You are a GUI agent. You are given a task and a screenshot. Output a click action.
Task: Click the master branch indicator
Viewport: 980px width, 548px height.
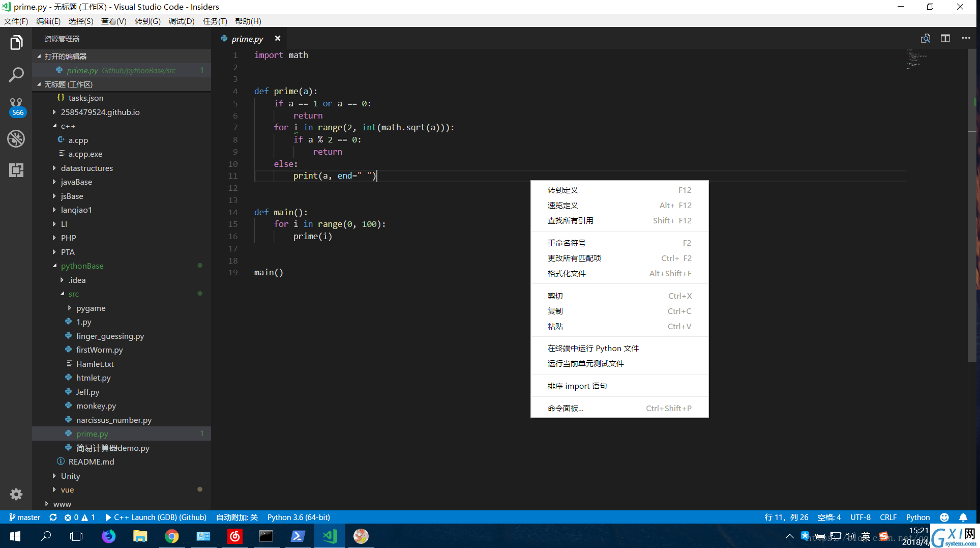tap(25, 517)
